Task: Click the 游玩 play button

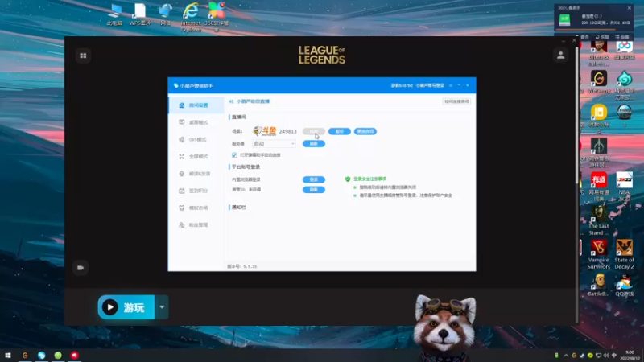Action: 126,307
